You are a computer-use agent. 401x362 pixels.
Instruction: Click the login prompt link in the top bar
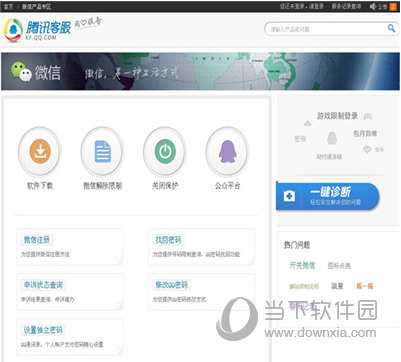click(x=302, y=6)
